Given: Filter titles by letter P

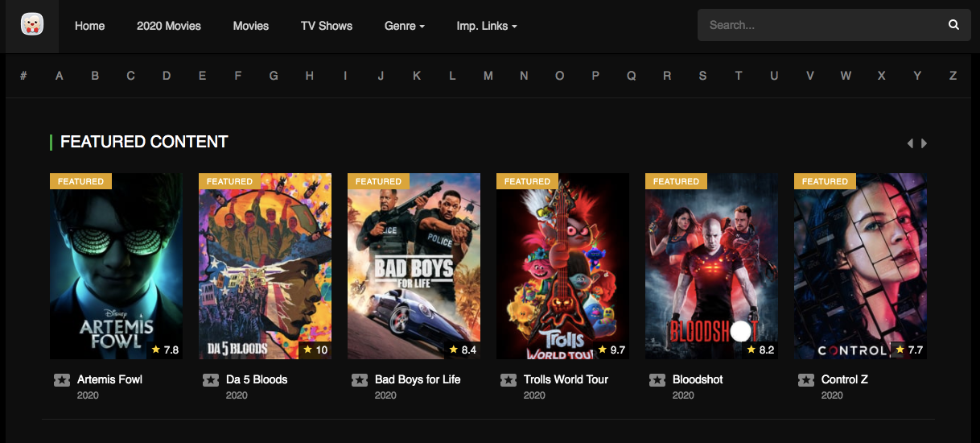Looking at the screenshot, I should tap(595, 76).
